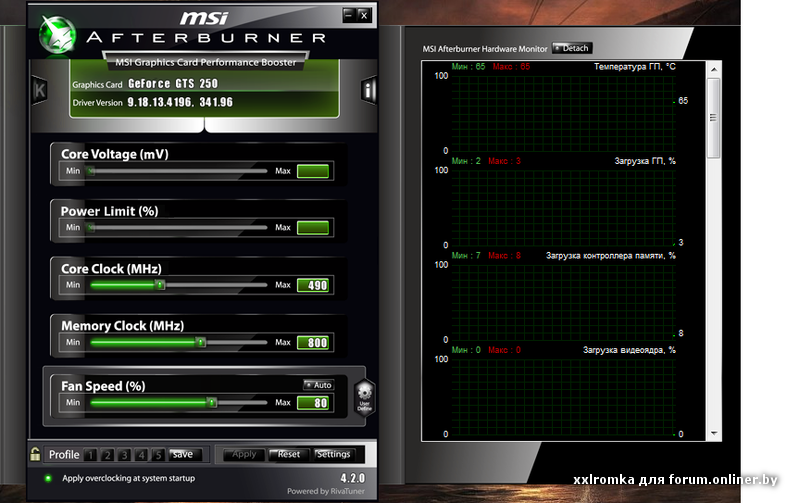Click the Core Clock slider handle

(x=161, y=285)
